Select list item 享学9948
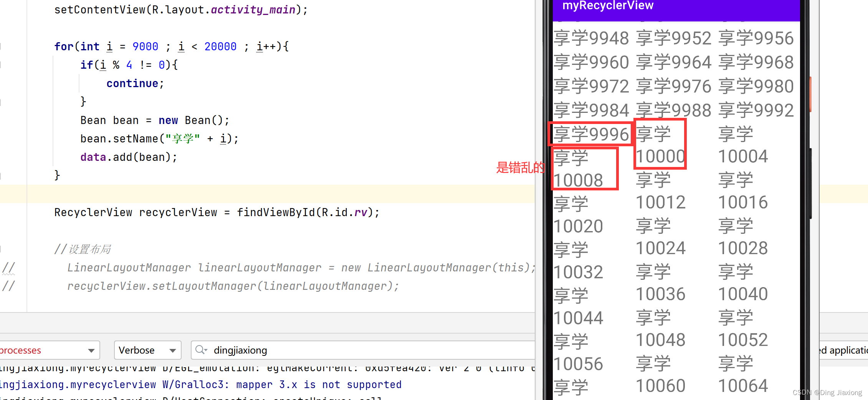The width and height of the screenshot is (868, 400). pos(591,38)
